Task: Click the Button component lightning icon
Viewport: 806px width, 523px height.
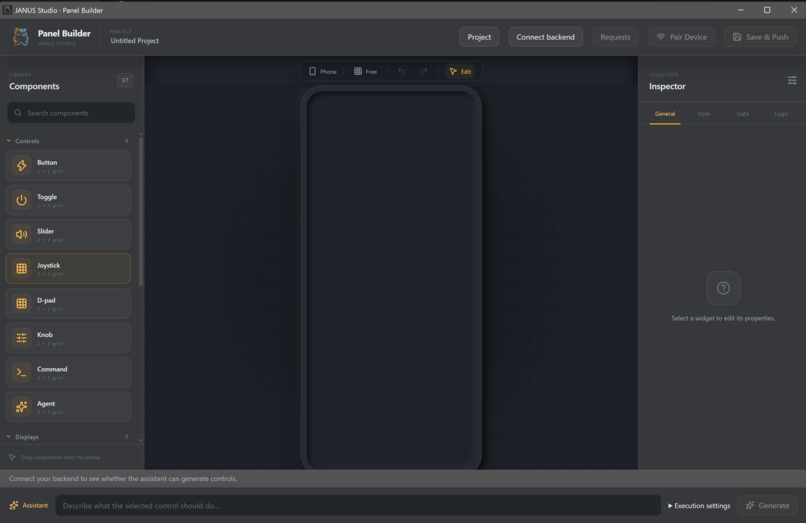Action: tap(21, 166)
